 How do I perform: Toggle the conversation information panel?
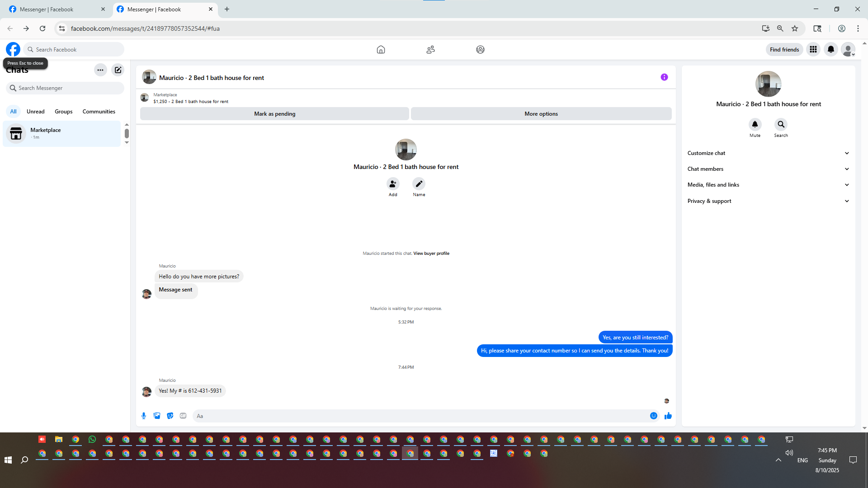point(664,77)
